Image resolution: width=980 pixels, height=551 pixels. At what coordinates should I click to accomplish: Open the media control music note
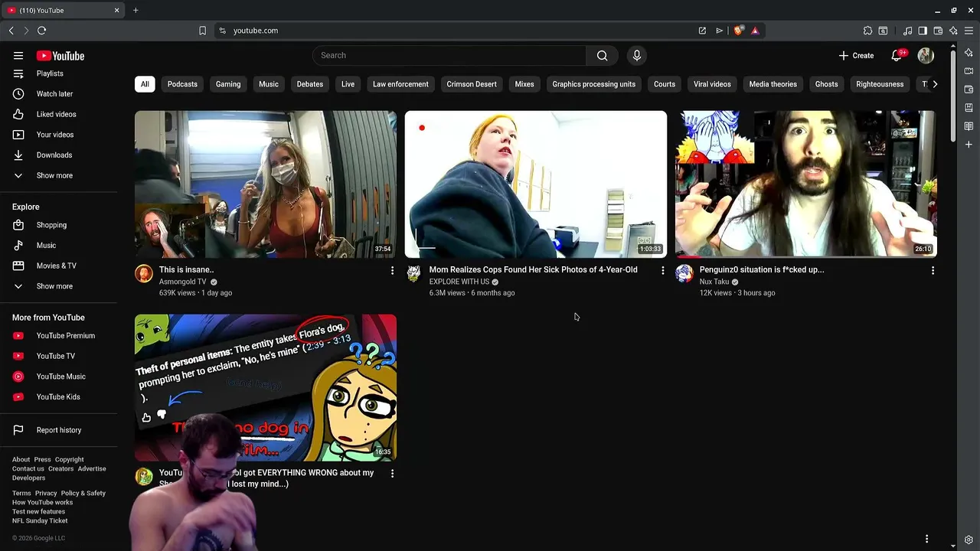[907, 31]
